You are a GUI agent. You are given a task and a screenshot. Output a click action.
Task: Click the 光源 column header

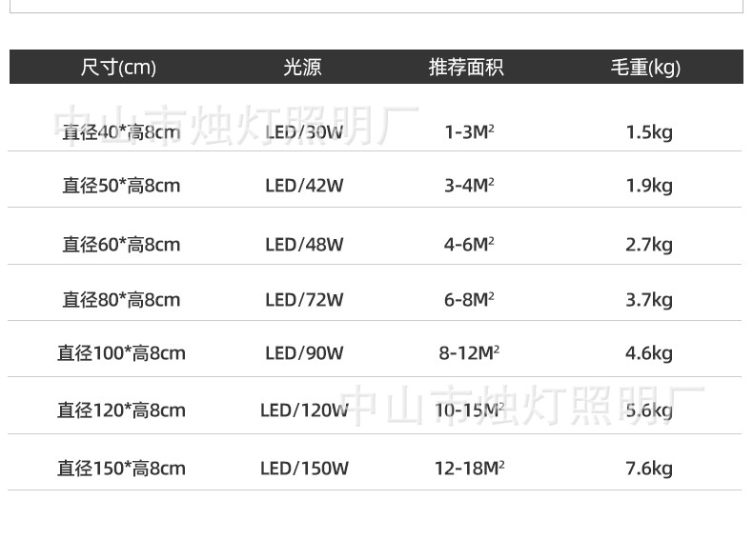coord(303,68)
